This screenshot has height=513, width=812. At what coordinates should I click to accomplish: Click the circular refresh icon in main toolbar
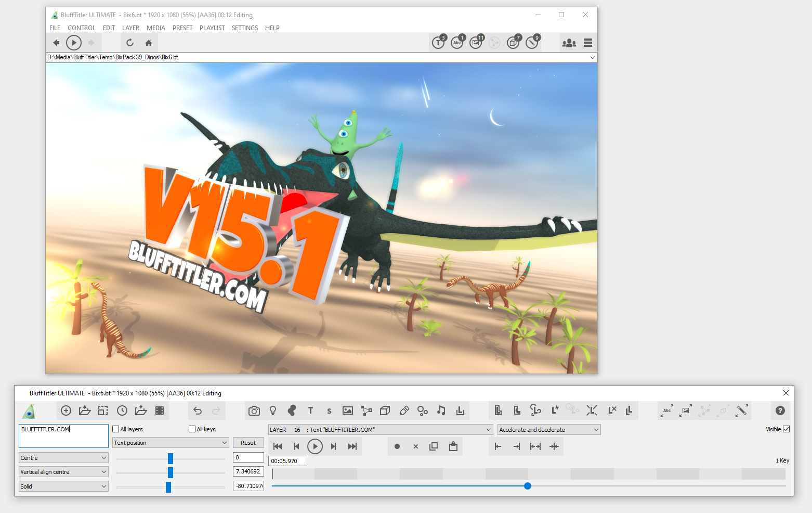130,43
